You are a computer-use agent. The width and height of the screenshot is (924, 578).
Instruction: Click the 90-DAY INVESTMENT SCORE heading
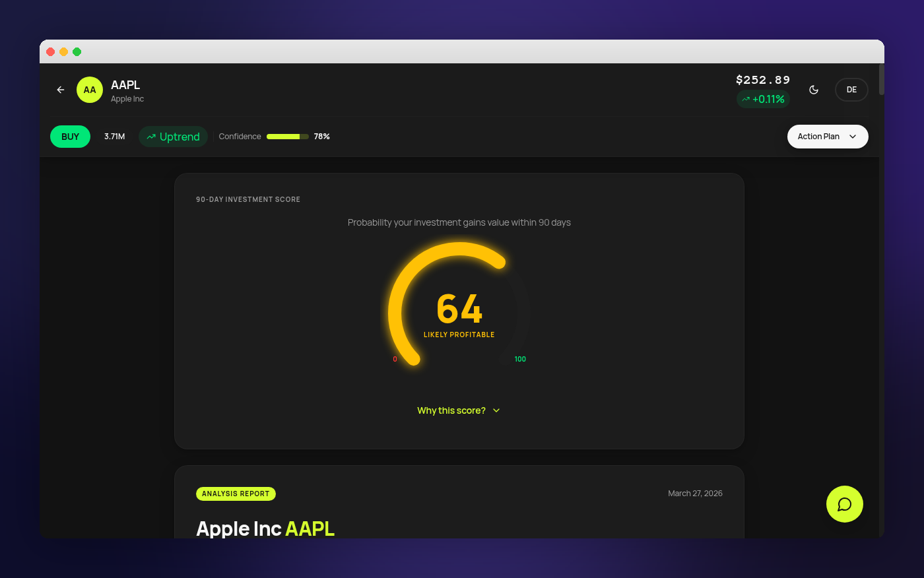click(x=248, y=199)
